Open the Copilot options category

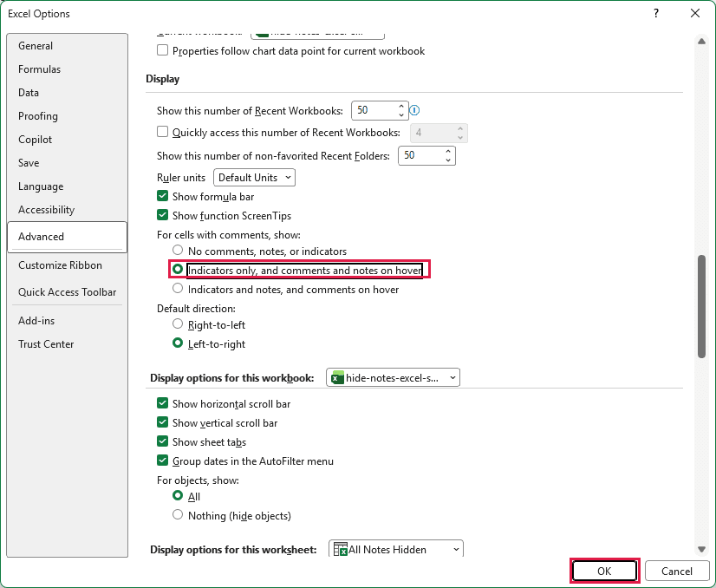[67, 140]
